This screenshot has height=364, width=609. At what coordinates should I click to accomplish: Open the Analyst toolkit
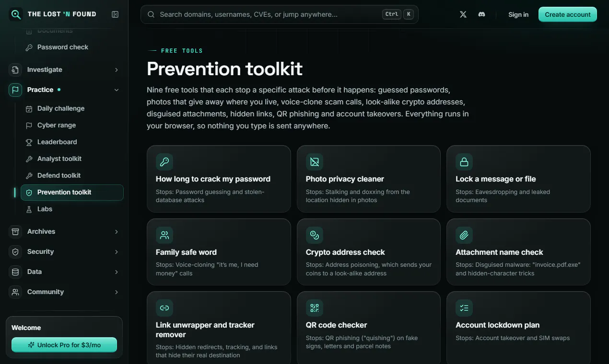(72, 159)
